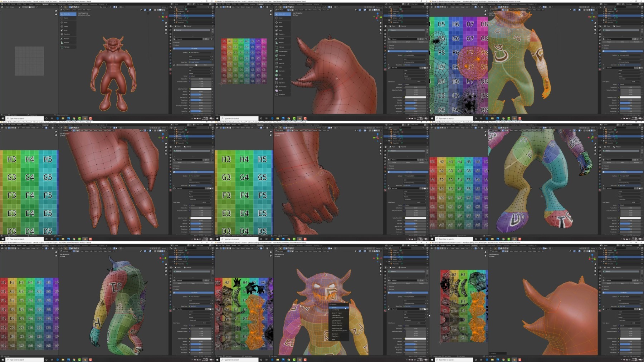Click the New image button in top-left frame
644x362 pixels.
186,65
